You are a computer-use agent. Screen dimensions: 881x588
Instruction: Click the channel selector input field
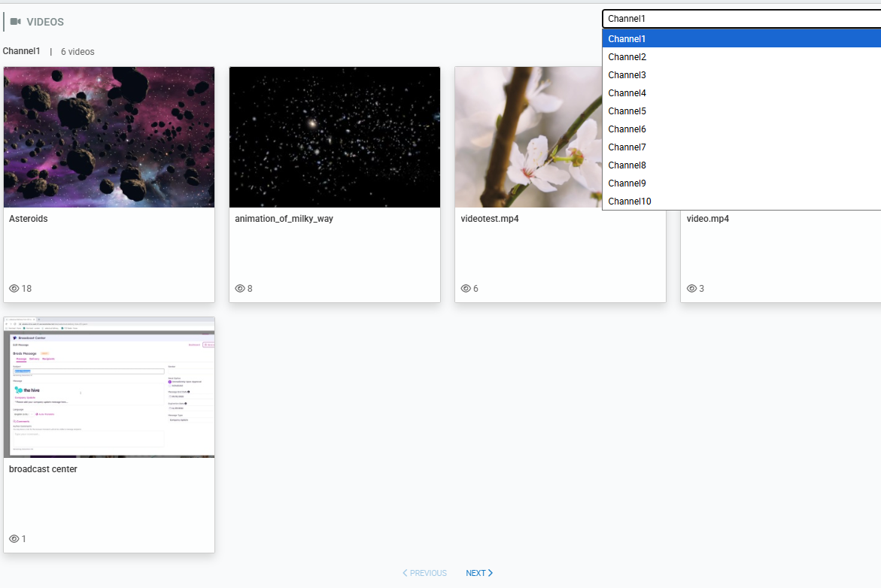[741, 19]
